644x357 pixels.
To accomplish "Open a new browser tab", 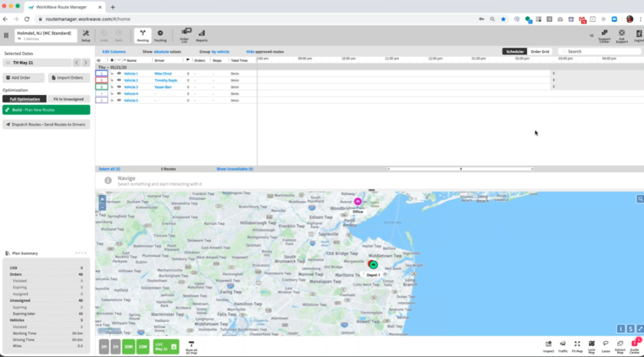I will (x=113, y=7).
